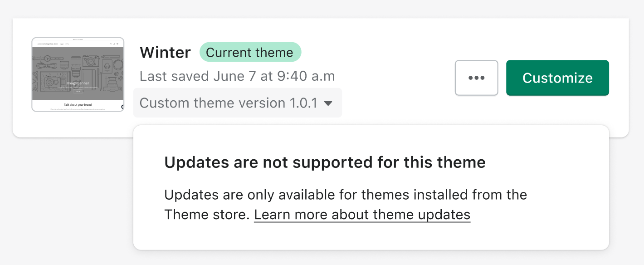Open the more actions (•••) menu

click(476, 78)
